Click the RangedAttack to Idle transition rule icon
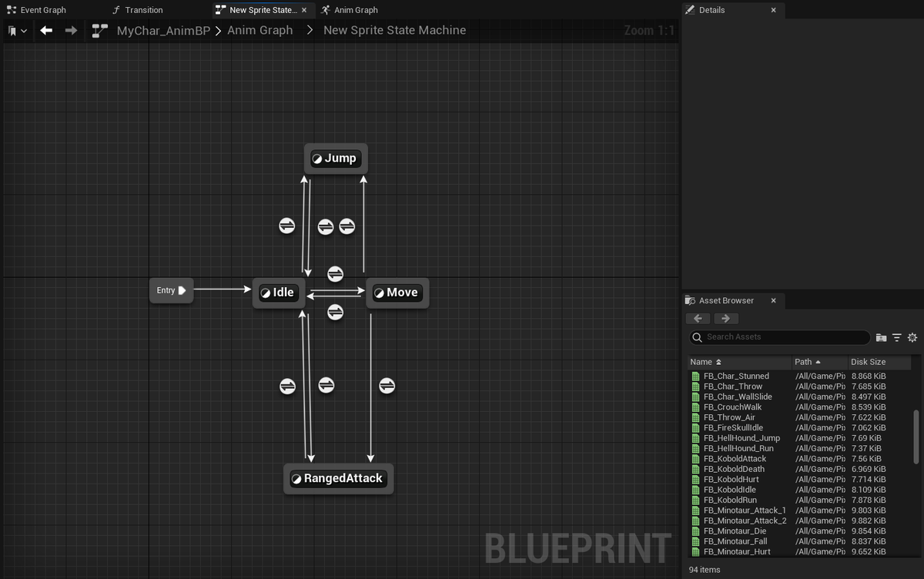Image resolution: width=924 pixels, height=579 pixels. (x=286, y=386)
